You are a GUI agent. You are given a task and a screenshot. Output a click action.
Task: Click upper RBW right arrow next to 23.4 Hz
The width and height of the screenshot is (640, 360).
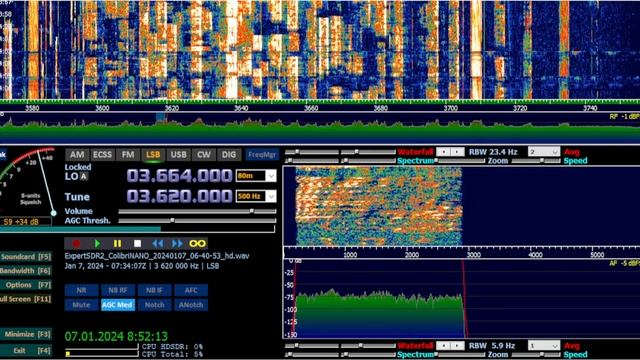(457, 152)
